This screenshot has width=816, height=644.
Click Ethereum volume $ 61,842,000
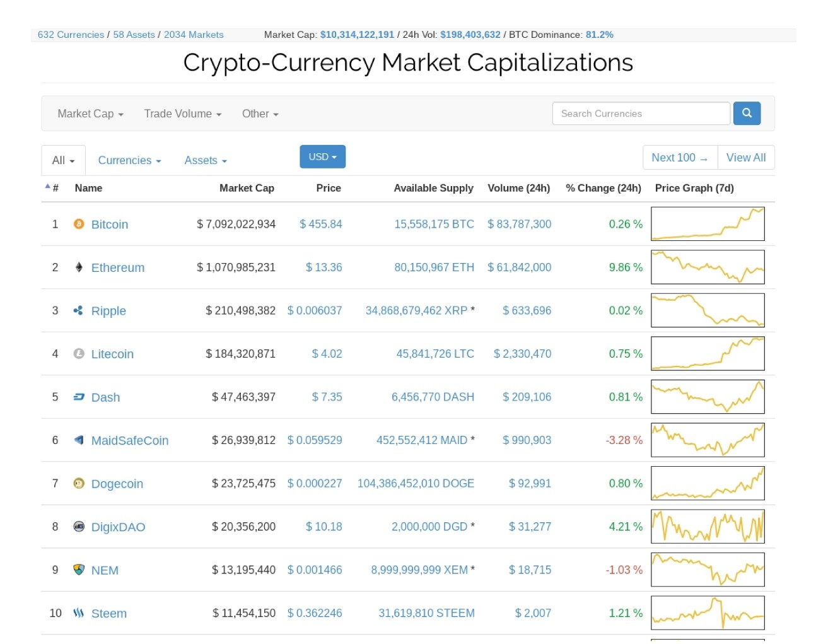[x=520, y=267]
